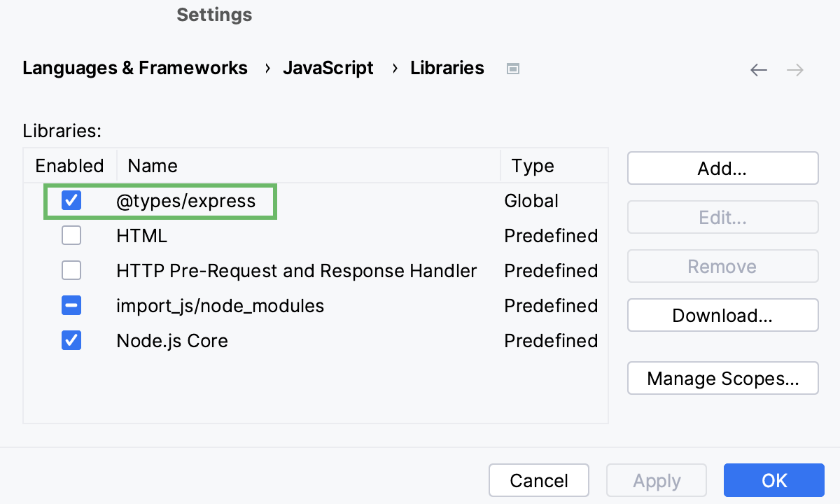
Task: Enable the HTML library checkbox
Action: [x=71, y=236]
